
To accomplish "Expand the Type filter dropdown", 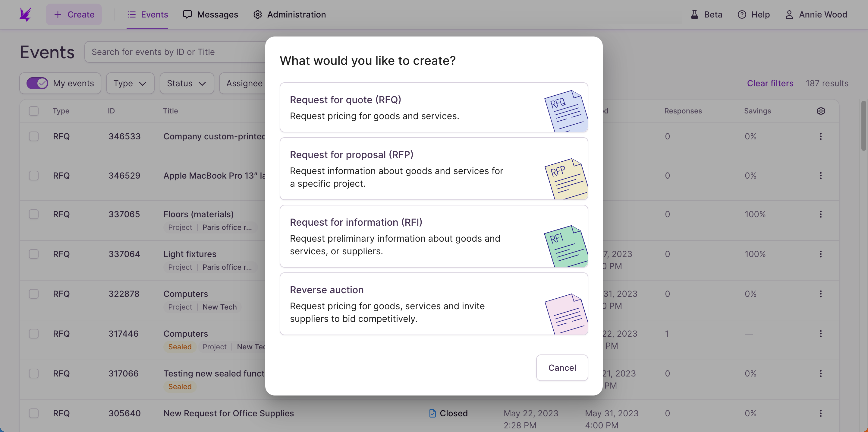I will [x=130, y=83].
